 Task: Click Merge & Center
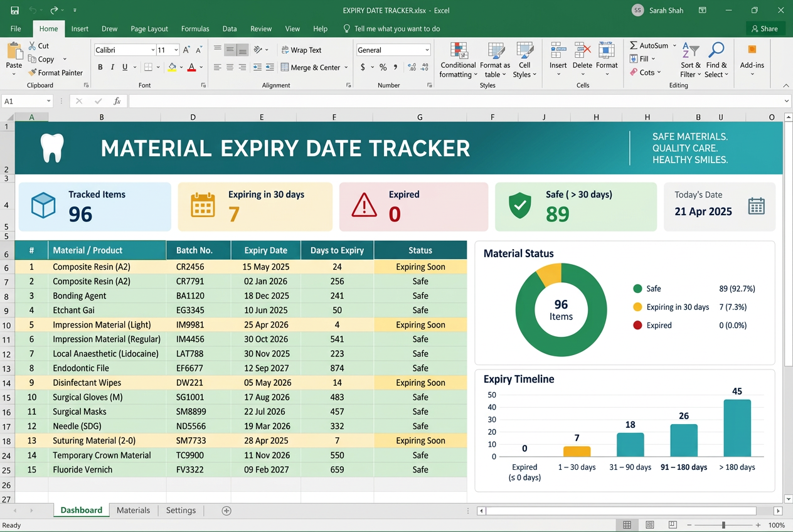(x=311, y=67)
